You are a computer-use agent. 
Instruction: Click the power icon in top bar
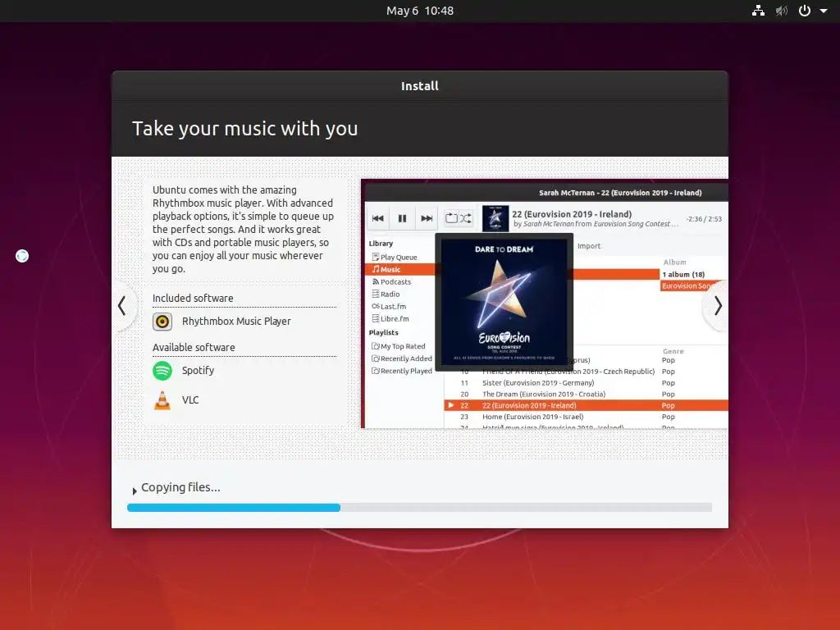click(805, 11)
